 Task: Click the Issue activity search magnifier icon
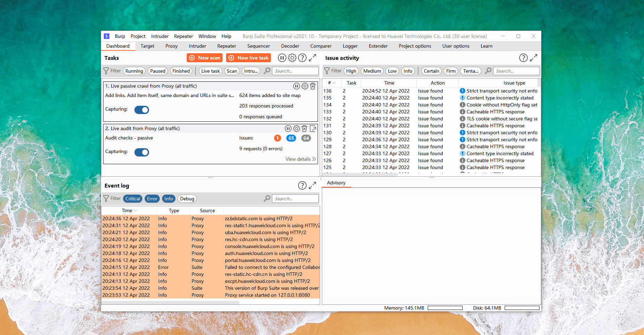pos(488,71)
